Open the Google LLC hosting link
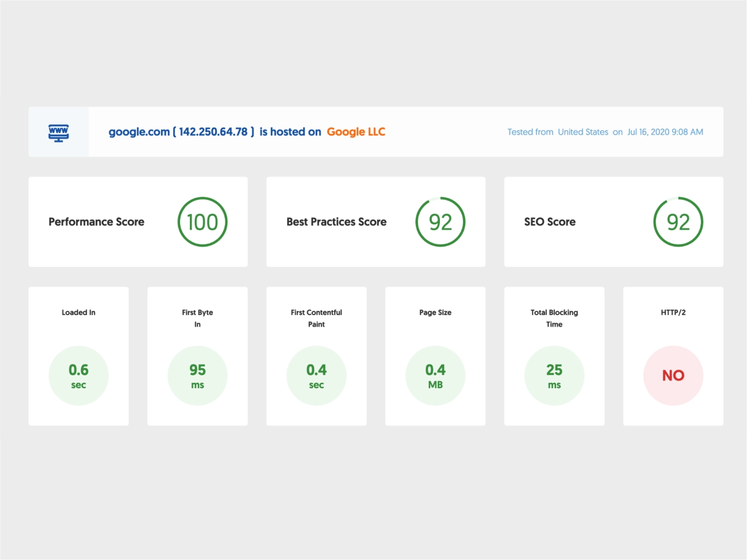747x560 pixels. pyautogui.click(x=356, y=132)
